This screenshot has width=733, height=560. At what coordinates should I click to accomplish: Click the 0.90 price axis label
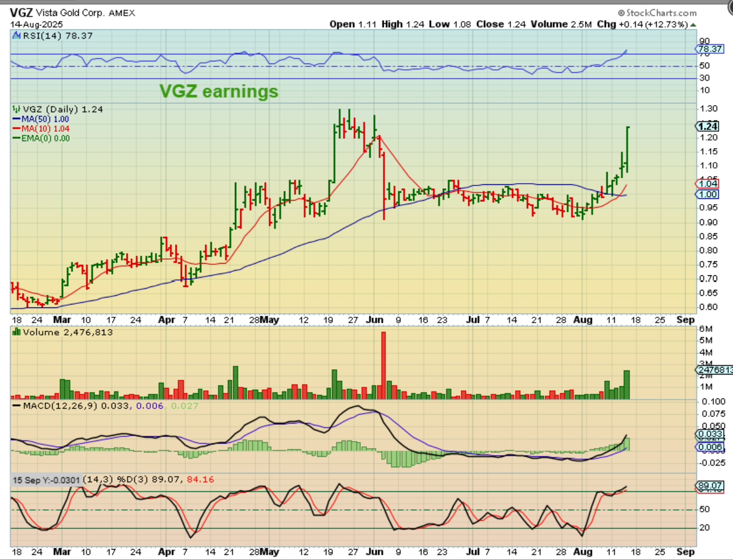click(x=709, y=222)
